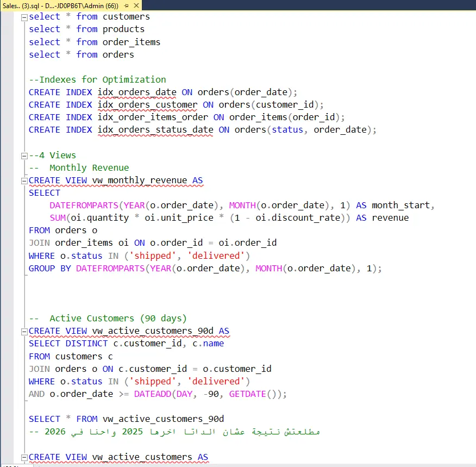Screen dimensions: 476x467
Task: Collapse the vw_active_customers_90d CREATE VIEW block
Action: pos(24,332)
